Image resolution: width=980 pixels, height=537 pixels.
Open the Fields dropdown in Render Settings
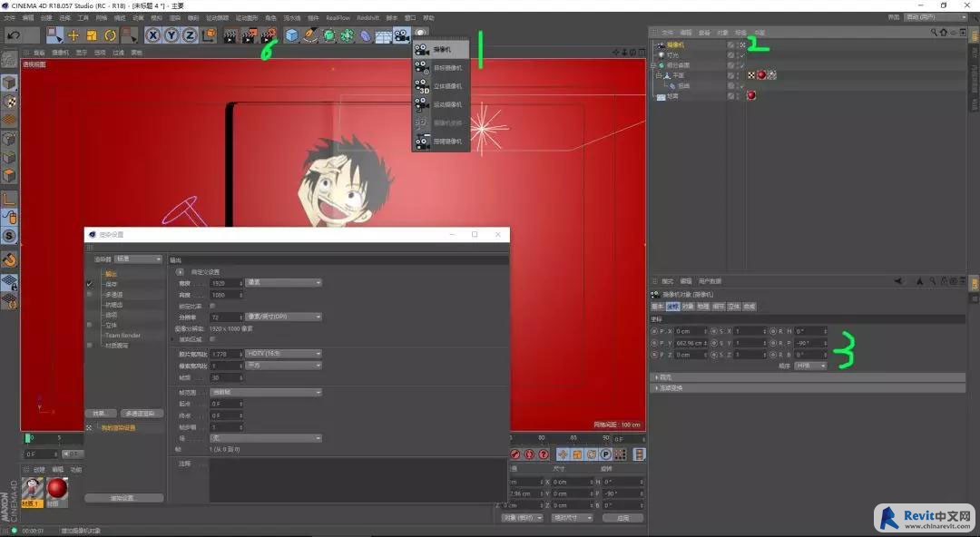266,438
